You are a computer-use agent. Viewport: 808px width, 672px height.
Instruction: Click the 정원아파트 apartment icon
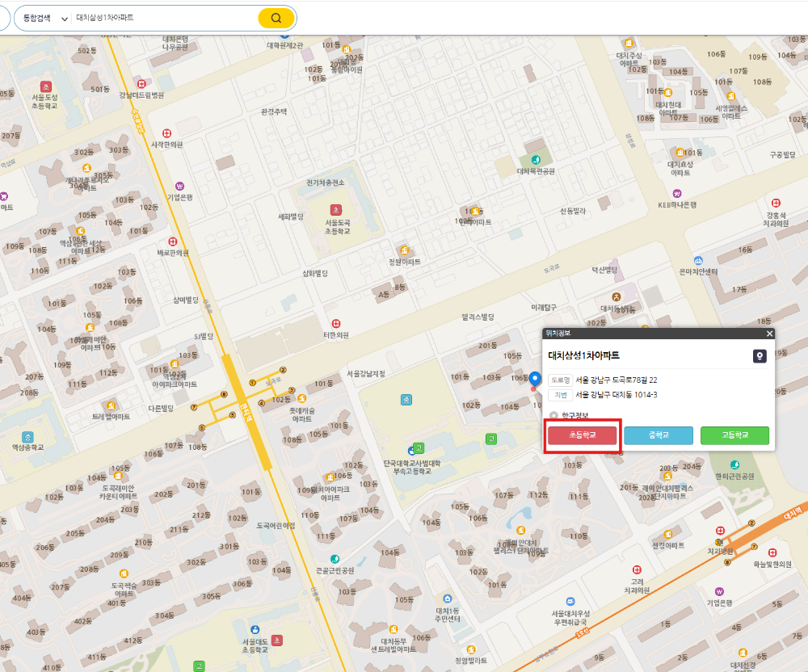coord(405,250)
